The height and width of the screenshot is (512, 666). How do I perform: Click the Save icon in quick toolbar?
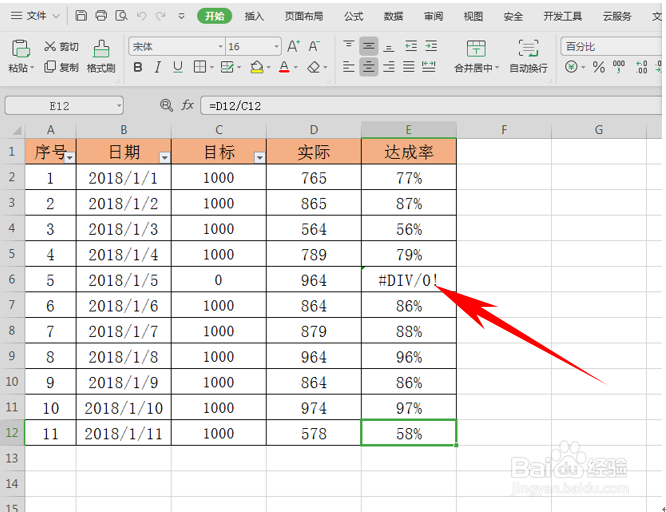(x=81, y=16)
